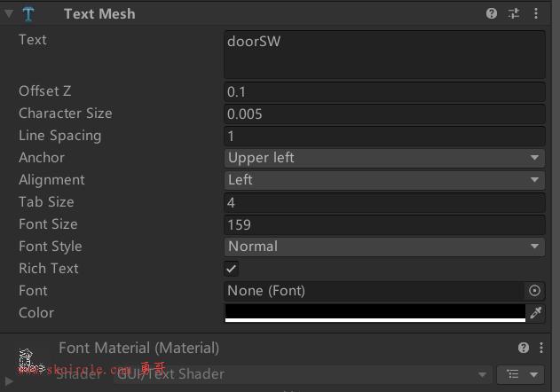
Task: Open the Anchor dropdown showing Upper left
Action: point(384,158)
